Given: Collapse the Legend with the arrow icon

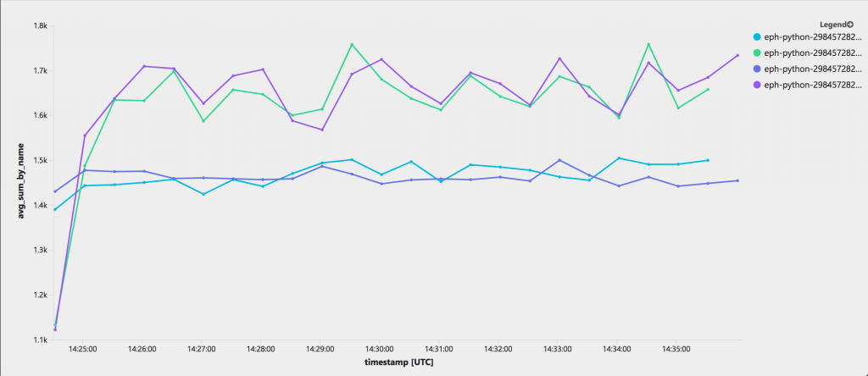Looking at the screenshot, I should click(x=850, y=25).
